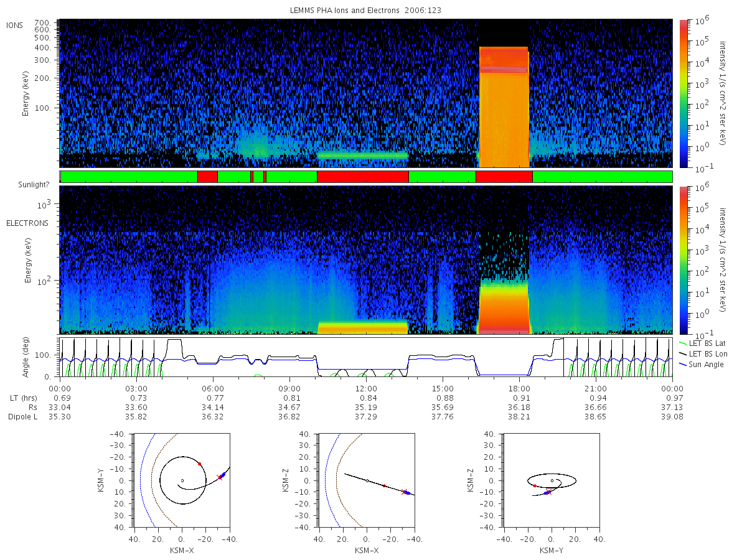
Task: Click the orange ion burst block near 17:00
Action: (x=504, y=107)
